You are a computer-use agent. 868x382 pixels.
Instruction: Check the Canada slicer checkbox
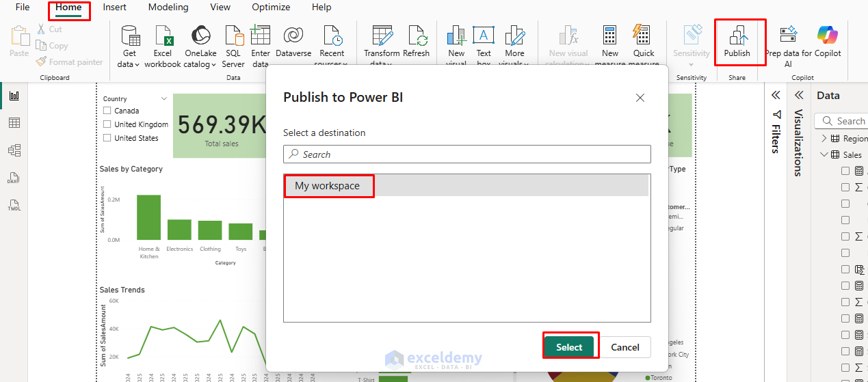107,111
